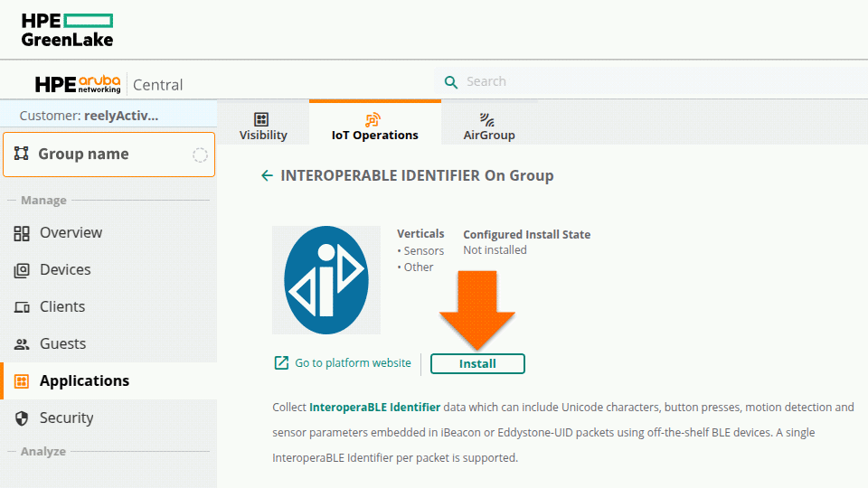Viewport: 868px width, 488px height.
Task: Click the HPE Aruba Networking logo
Action: [78, 84]
